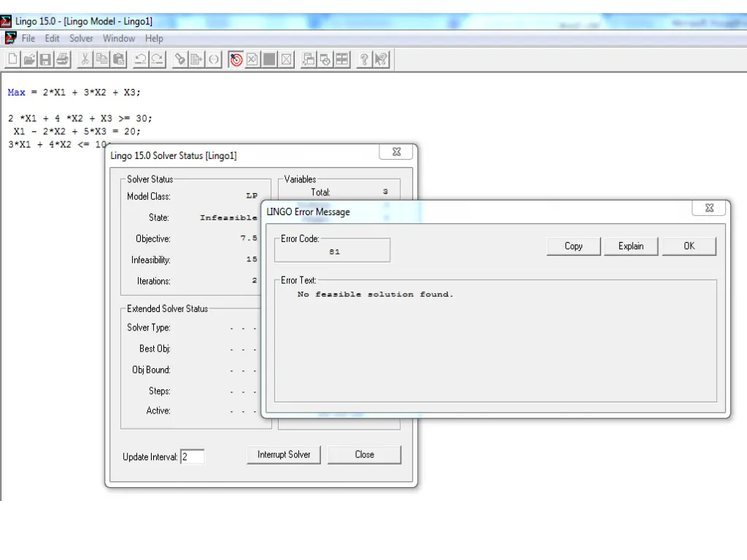Click the Redo toolbar icon
Screen dimensions: 747x560
[158, 60]
